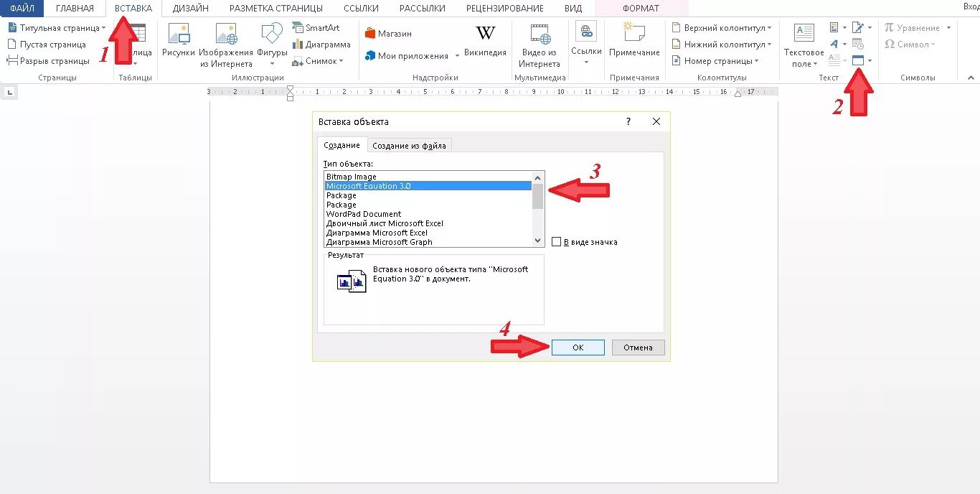The image size is (980, 494).
Task: Insert Видео из Интернета online video
Action: 540,46
